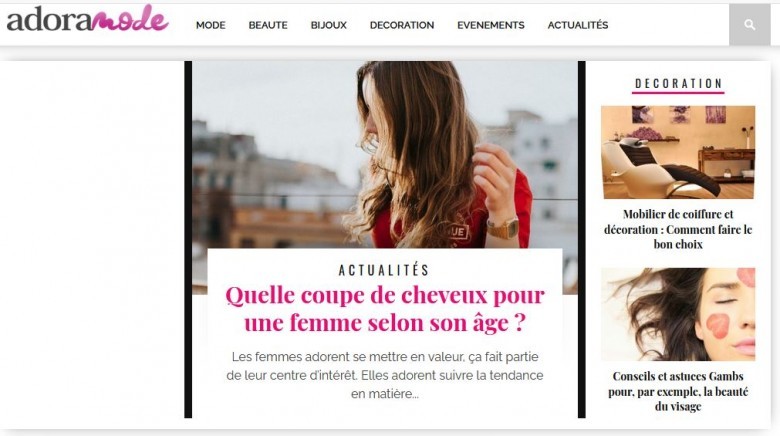Open the woman with rose petals thumbnail
The width and height of the screenshot is (780, 436).
678,314
